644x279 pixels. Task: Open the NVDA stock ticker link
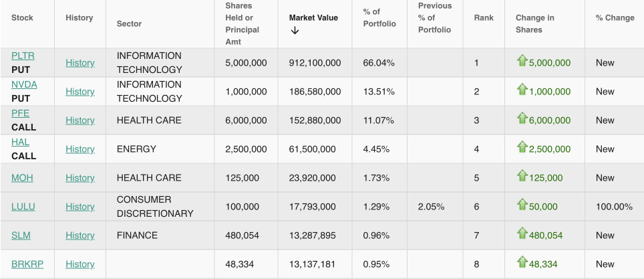pos(24,85)
